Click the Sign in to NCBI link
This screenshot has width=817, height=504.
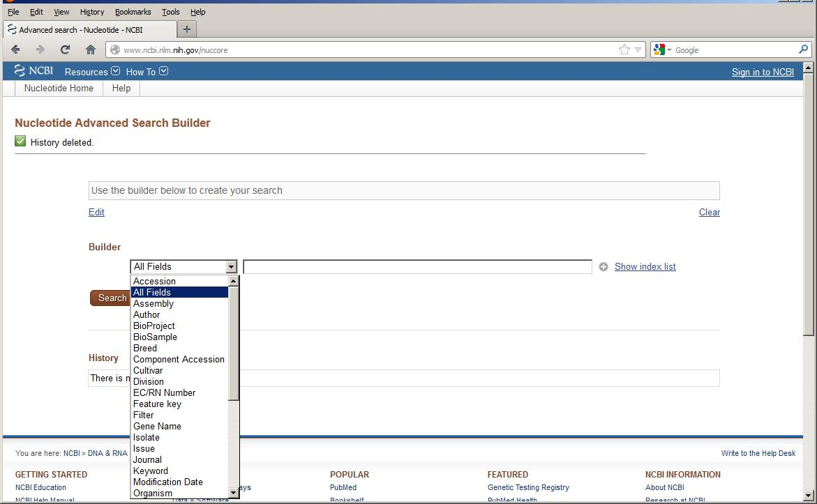(763, 72)
